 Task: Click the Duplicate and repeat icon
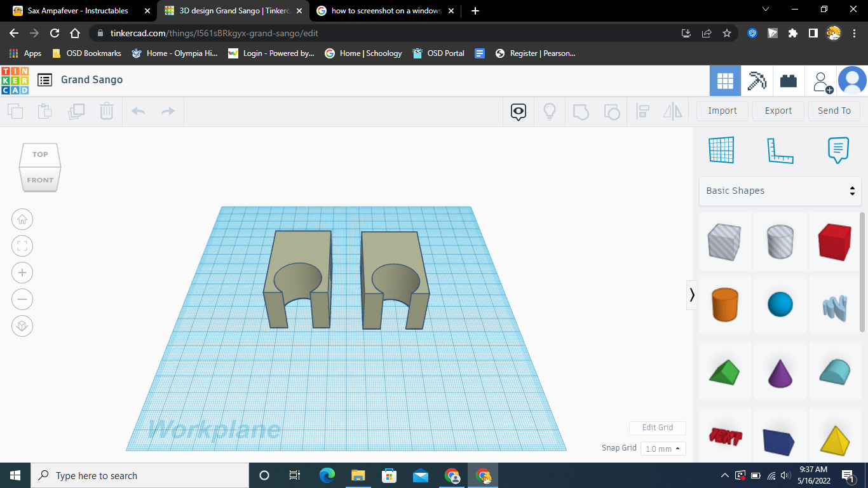[x=76, y=112]
